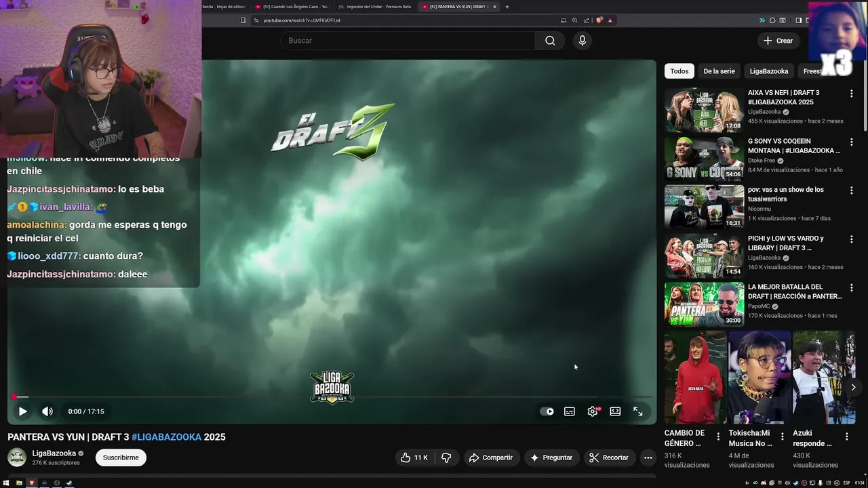Image resolution: width=868 pixels, height=488 pixels.
Task: Open options for Azuki responde short
Action: pyautogui.click(x=846, y=437)
